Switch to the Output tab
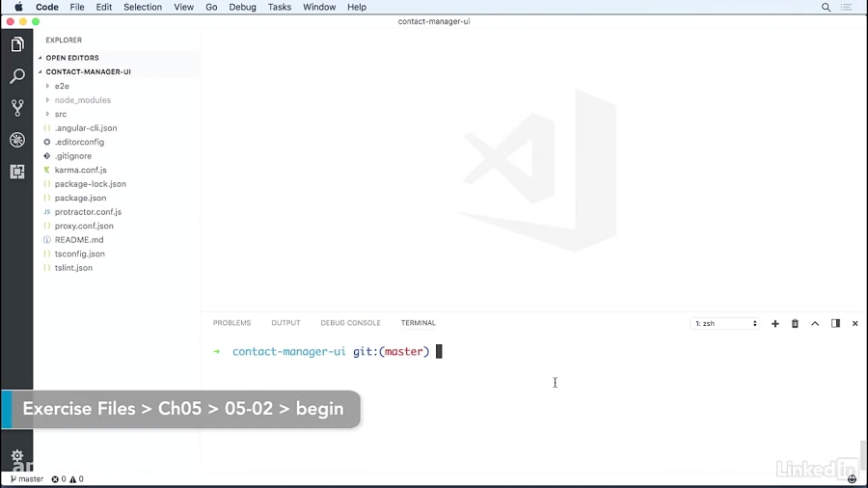This screenshot has height=488, width=868. click(285, 323)
